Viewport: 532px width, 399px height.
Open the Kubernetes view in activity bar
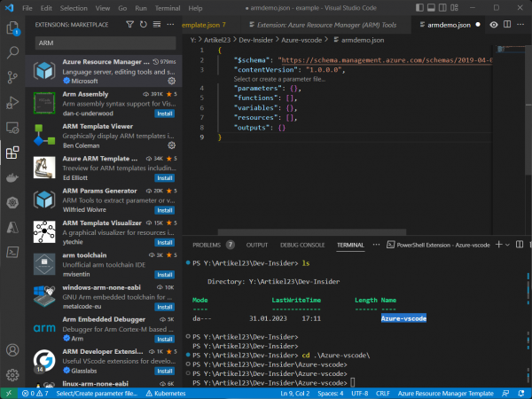(x=12, y=203)
